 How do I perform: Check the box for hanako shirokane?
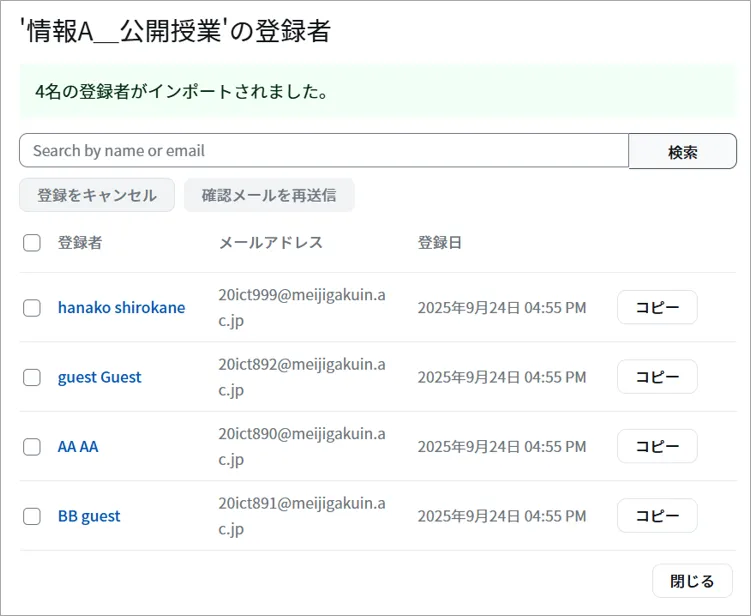pyautogui.click(x=32, y=308)
